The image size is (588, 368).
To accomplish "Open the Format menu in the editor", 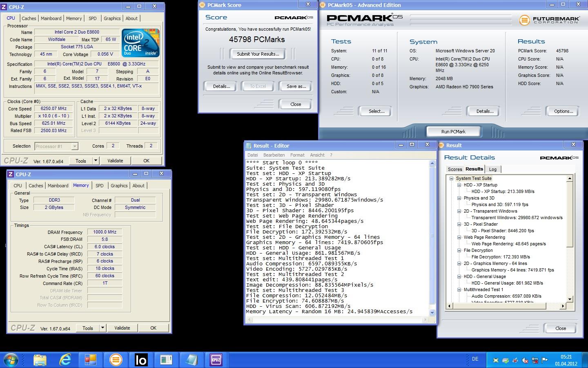I will click(x=297, y=155).
